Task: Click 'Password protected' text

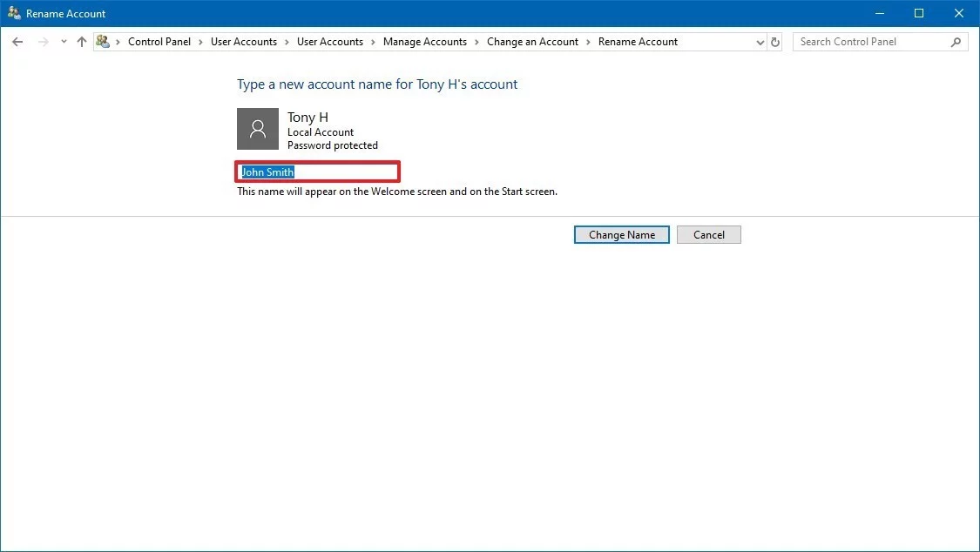Action: [x=333, y=145]
